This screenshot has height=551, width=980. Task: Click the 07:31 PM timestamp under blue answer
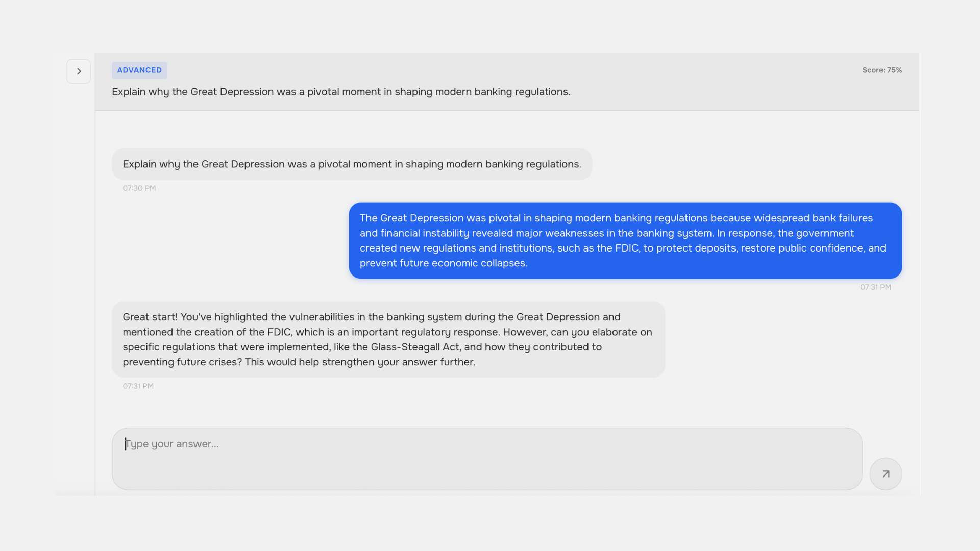coord(875,287)
